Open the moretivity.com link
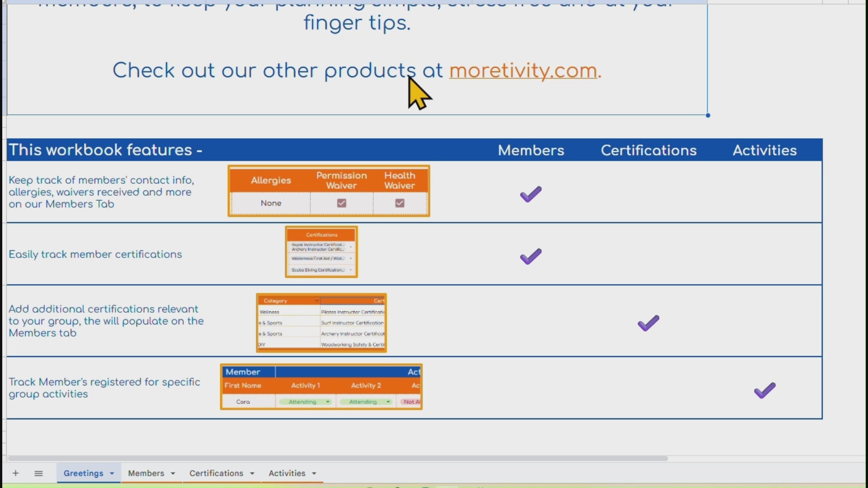The width and height of the screenshot is (868, 488). [523, 70]
